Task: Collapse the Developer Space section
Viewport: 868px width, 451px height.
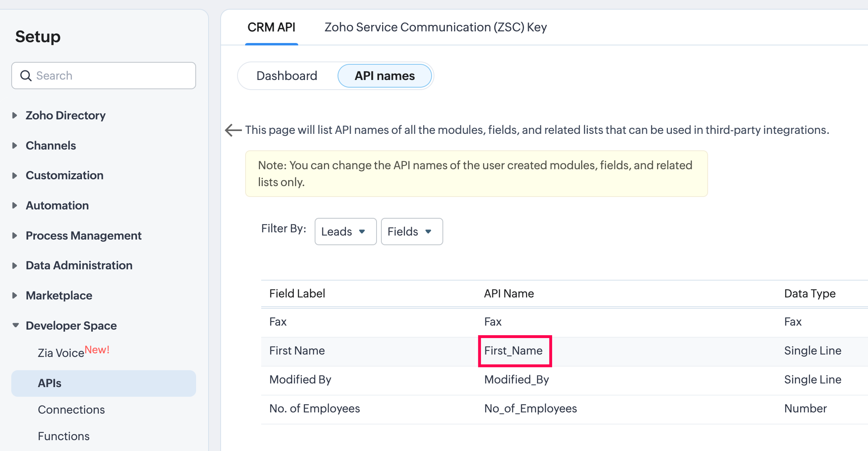Action: [15, 325]
